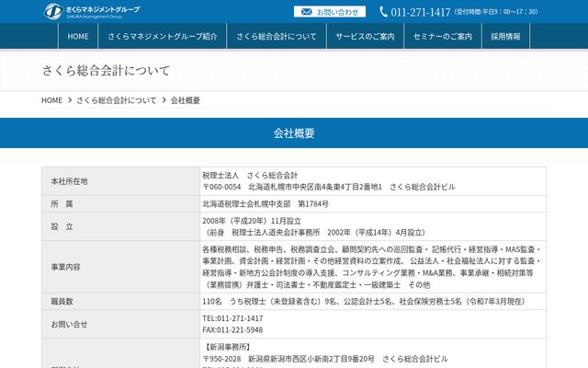Click the 受付時間 平日9:00〜17:30 text
Viewport: 588px width, 368px height.
496,12
